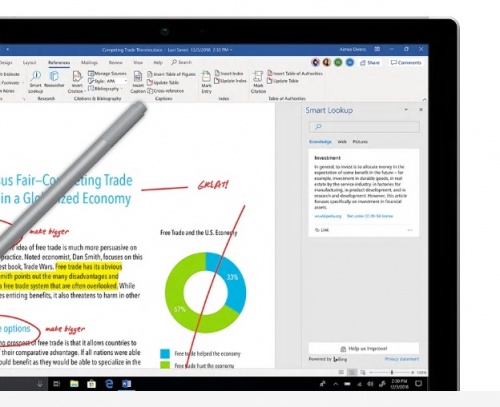Insert Table of Figures
500x407 pixels.
171,74
